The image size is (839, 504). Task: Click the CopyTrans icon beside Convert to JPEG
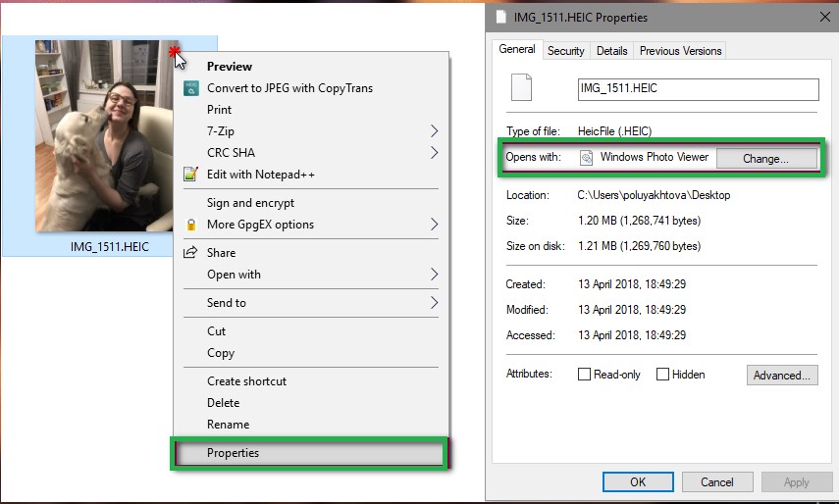[x=191, y=88]
